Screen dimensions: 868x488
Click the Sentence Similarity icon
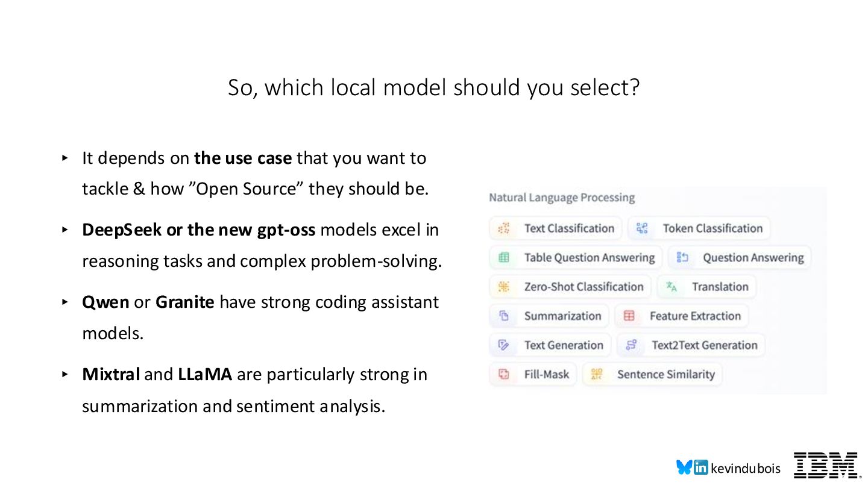(x=597, y=374)
